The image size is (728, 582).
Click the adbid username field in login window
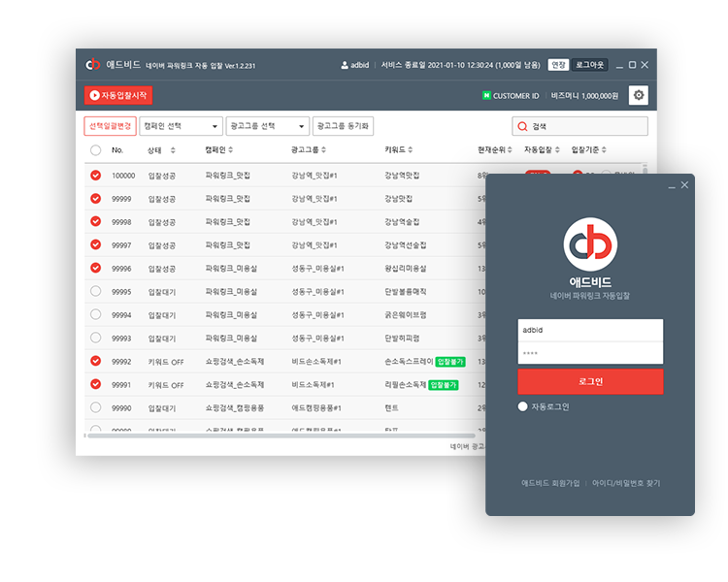tap(590, 330)
